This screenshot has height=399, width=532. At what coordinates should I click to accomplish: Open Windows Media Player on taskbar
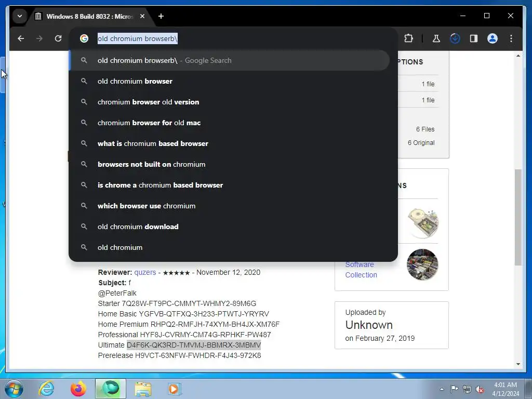(175, 389)
